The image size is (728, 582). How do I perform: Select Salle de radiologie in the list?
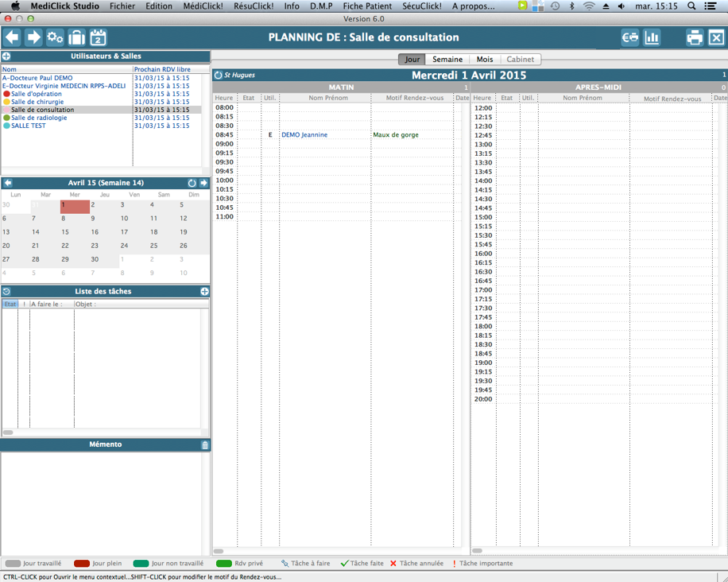point(39,118)
